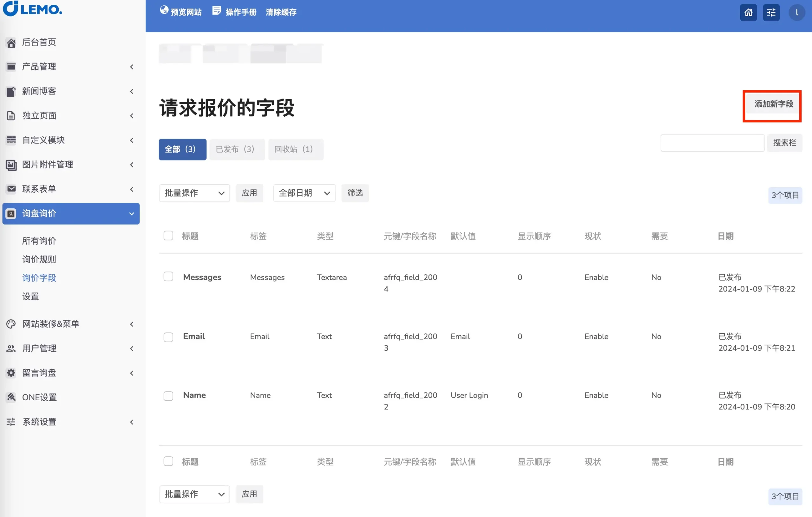Click the home icon in top bar
Image resolution: width=812 pixels, height=517 pixels.
point(748,12)
